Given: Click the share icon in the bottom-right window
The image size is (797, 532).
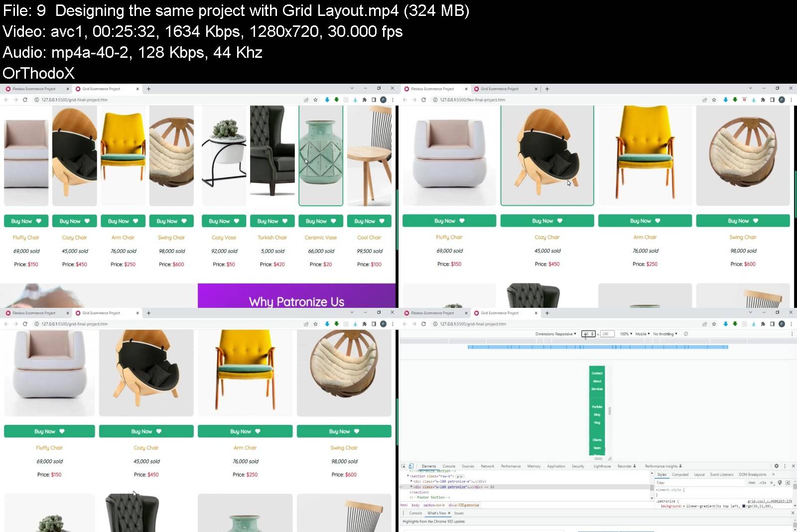Looking at the screenshot, I should 704,324.
